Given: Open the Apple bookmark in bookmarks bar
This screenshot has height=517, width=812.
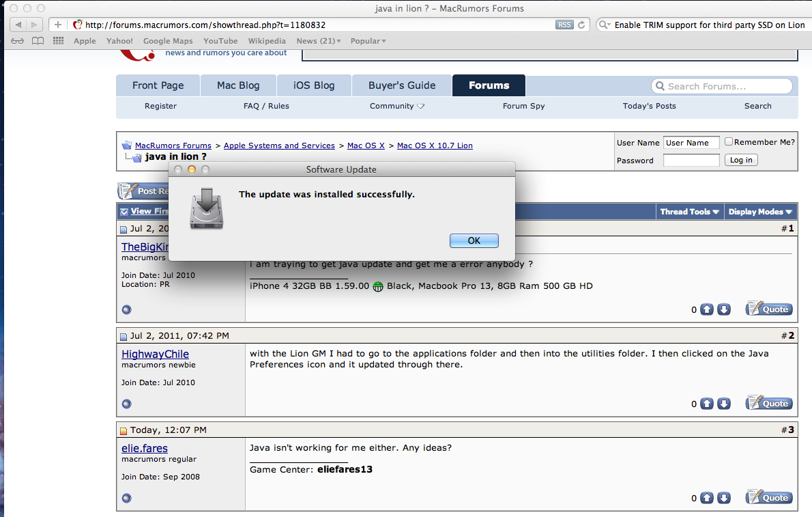Looking at the screenshot, I should point(85,41).
